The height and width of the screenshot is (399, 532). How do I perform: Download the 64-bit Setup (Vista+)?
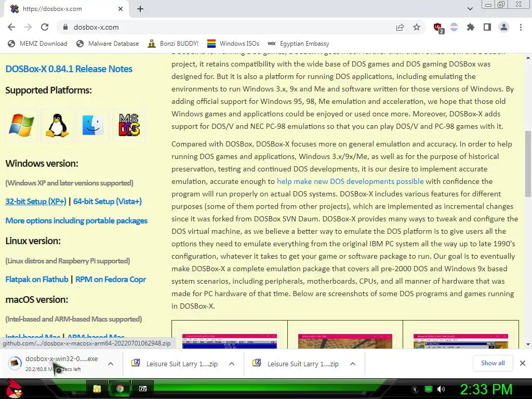pos(107,201)
